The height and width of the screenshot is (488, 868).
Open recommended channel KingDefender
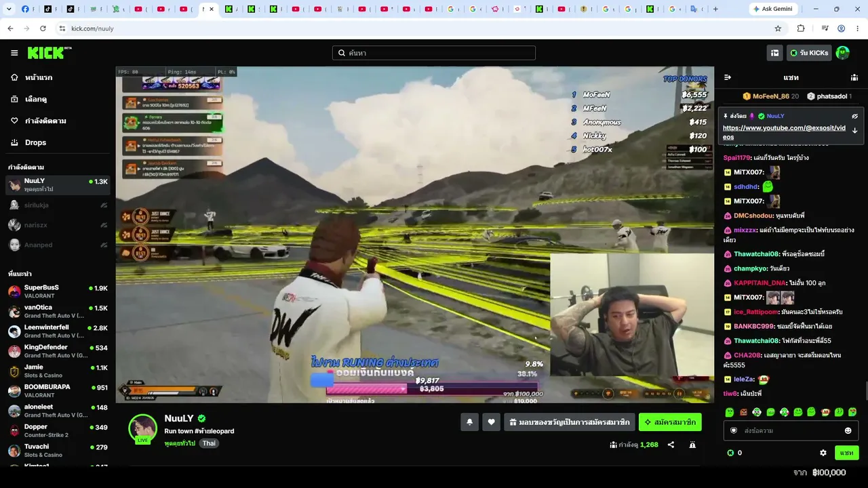[58, 351]
